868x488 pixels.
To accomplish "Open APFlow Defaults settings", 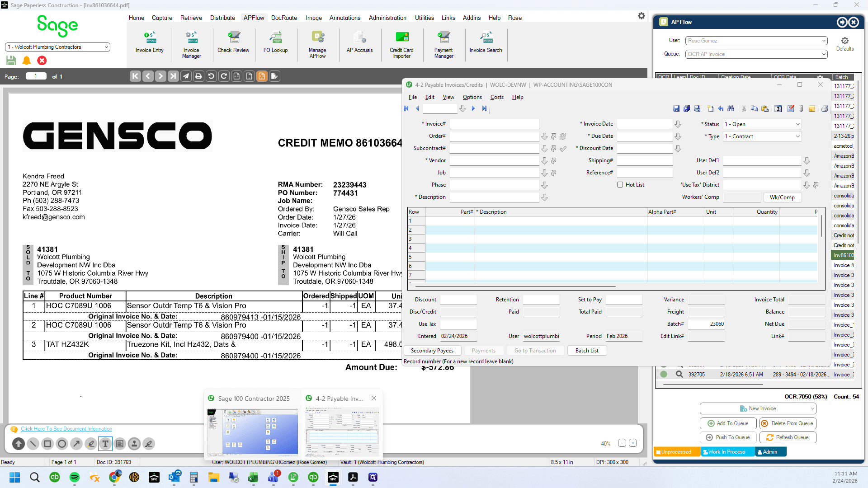I will (845, 44).
